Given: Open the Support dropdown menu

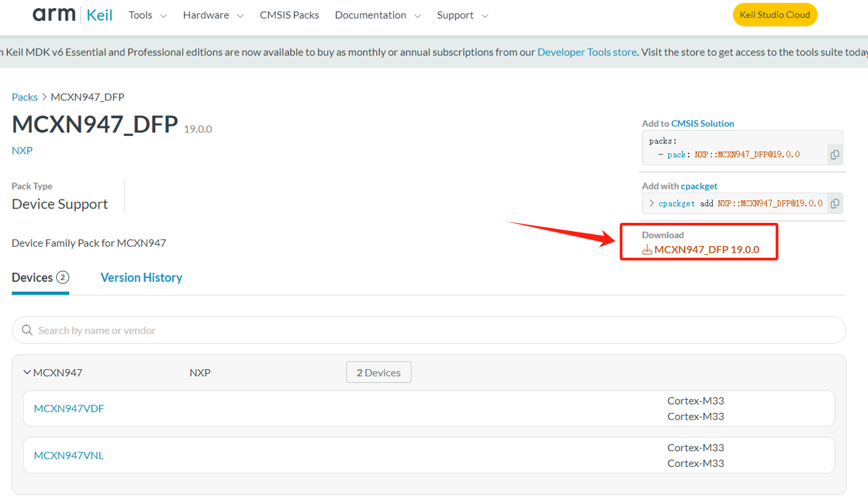Looking at the screenshot, I should tap(463, 15).
